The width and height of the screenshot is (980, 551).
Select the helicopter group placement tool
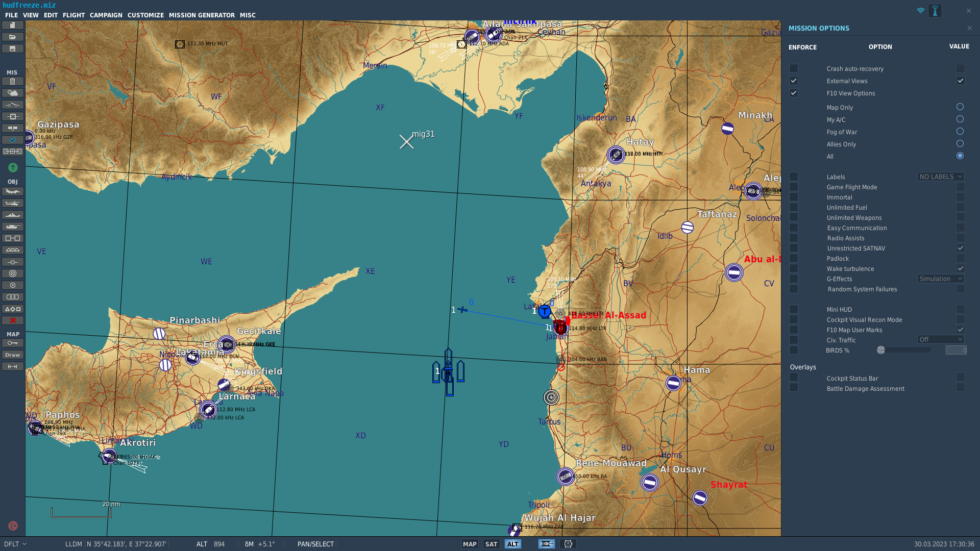coord(13,203)
